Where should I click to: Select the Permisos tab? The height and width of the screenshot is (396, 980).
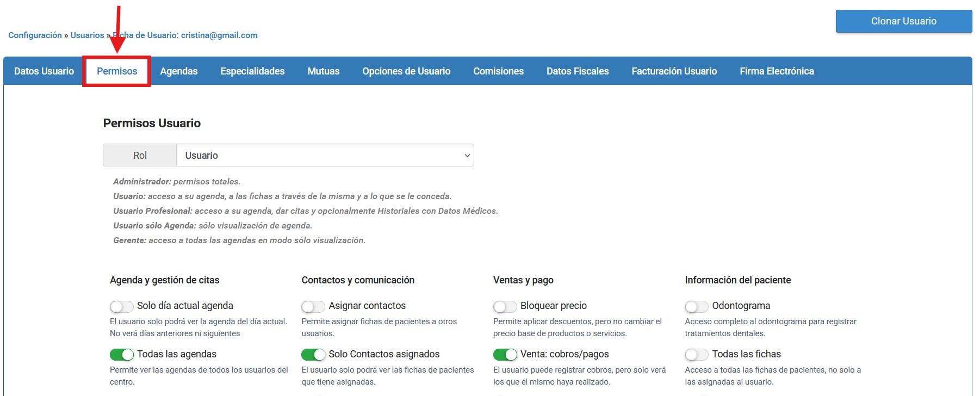click(x=117, y=71)
